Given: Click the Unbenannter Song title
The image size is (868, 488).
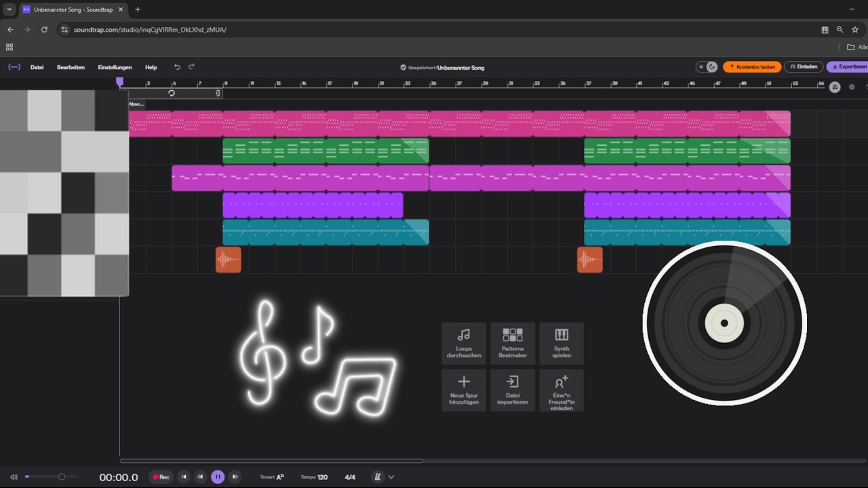Looking at the screenshot, I should [460, 68].
